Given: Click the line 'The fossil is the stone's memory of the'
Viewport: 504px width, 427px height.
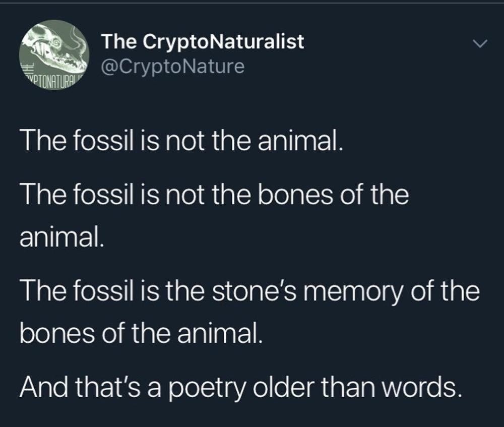Looking at the screenshot, I should (x=250, y=291).
